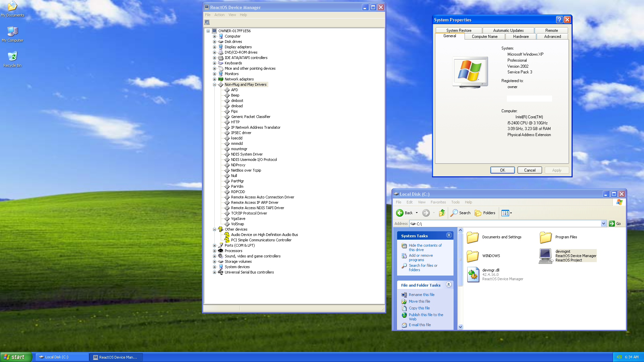Click Add or remove programs link
644x362 pixels.
[421, 258]
